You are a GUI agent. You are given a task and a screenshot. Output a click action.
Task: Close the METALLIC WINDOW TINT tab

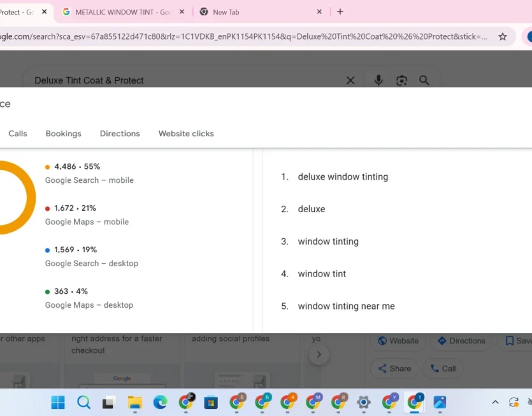coord(182,12)
